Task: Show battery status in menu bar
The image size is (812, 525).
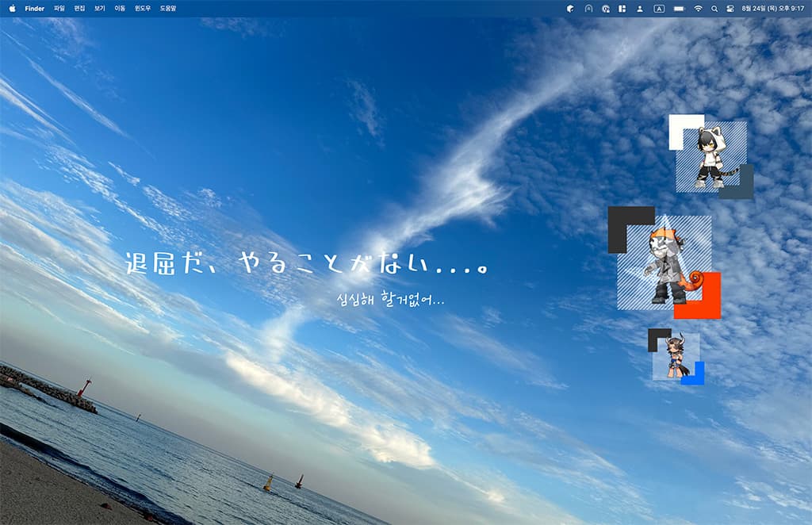Action: point(679,8)
